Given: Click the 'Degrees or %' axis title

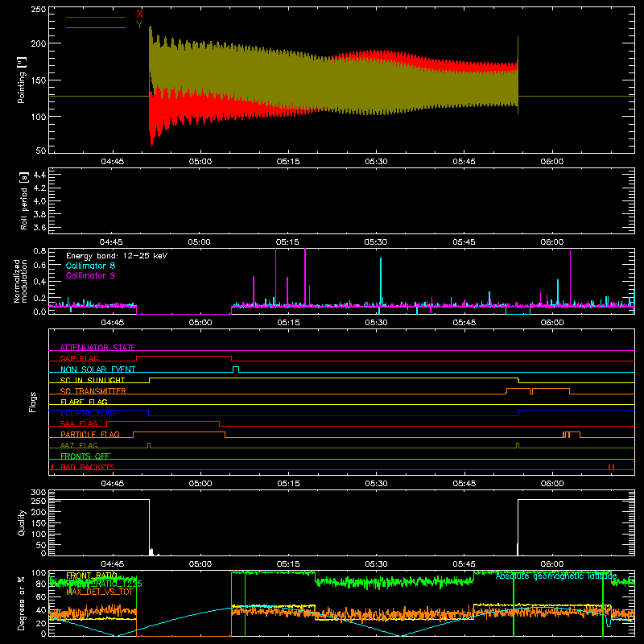Looking at the screenshot, I should click(22, 603).
